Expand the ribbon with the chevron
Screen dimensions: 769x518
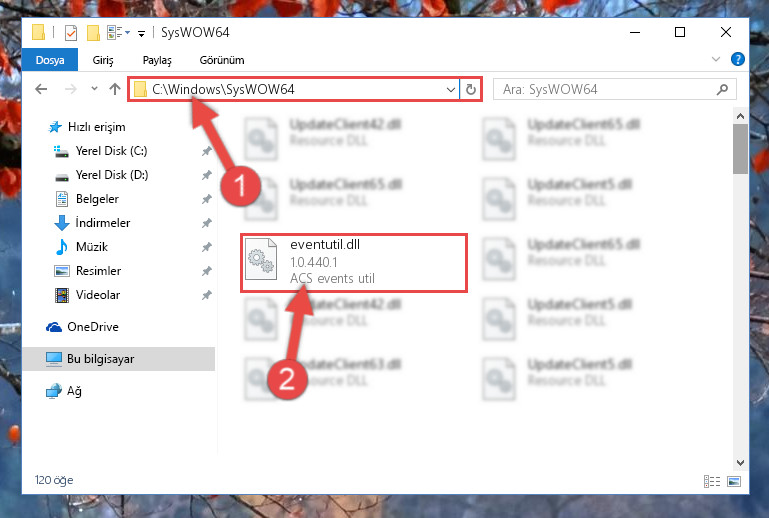point(716,59)
